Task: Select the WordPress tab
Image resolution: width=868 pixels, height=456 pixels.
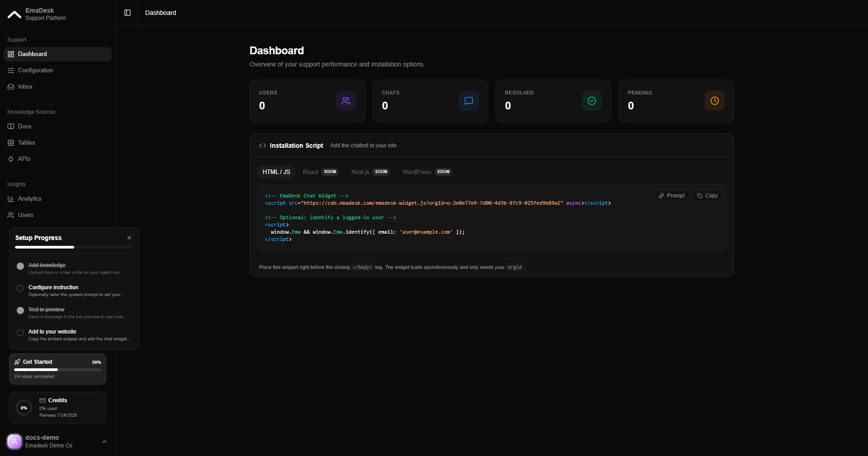Action: [x=427, y=172]
